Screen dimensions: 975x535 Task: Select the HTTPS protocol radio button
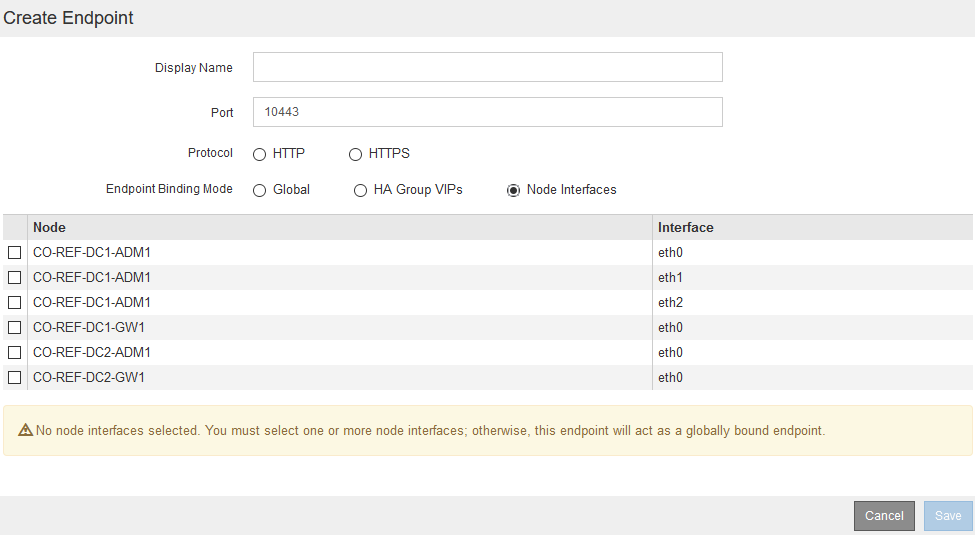355,154
